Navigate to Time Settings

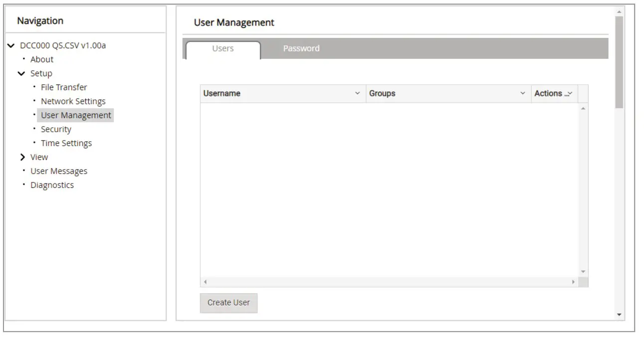[67, 143]
